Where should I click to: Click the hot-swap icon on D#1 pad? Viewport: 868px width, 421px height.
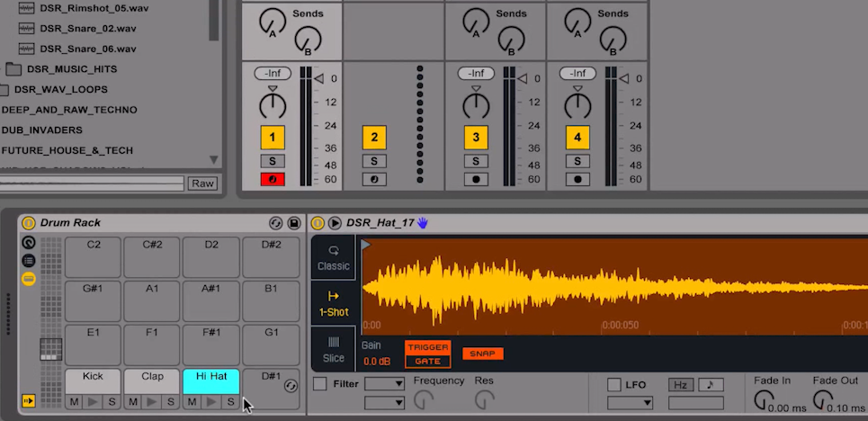tap(290, 386)
